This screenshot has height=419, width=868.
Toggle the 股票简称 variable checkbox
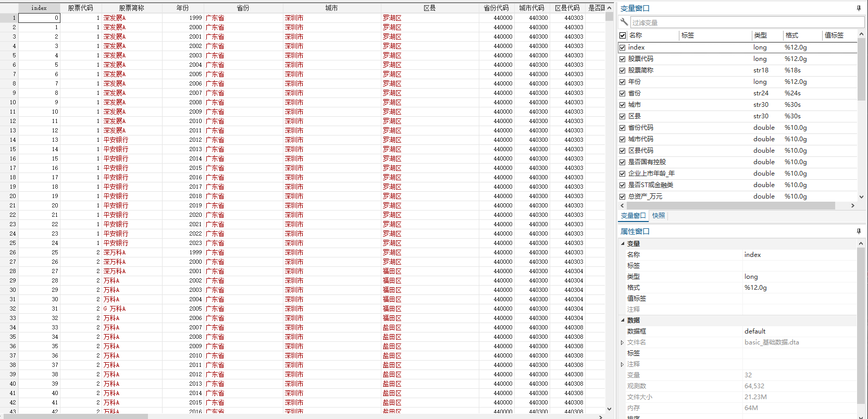(622, 70)
